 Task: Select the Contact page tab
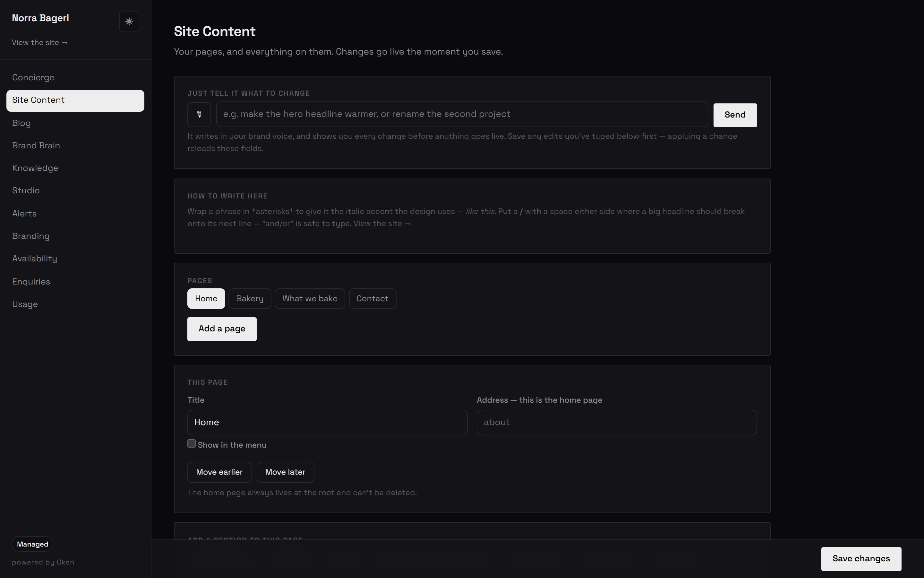[x=372, y=299]
